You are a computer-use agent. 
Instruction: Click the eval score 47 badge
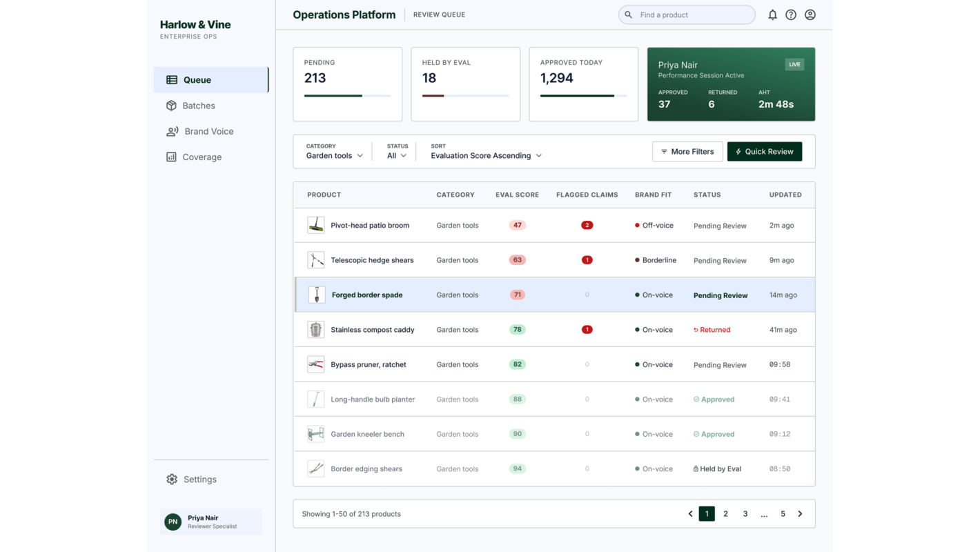point(518,225)
